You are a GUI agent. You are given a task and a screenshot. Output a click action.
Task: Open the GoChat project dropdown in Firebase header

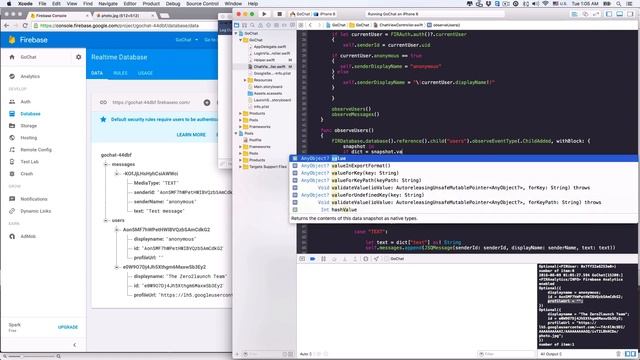coord(187,40)
